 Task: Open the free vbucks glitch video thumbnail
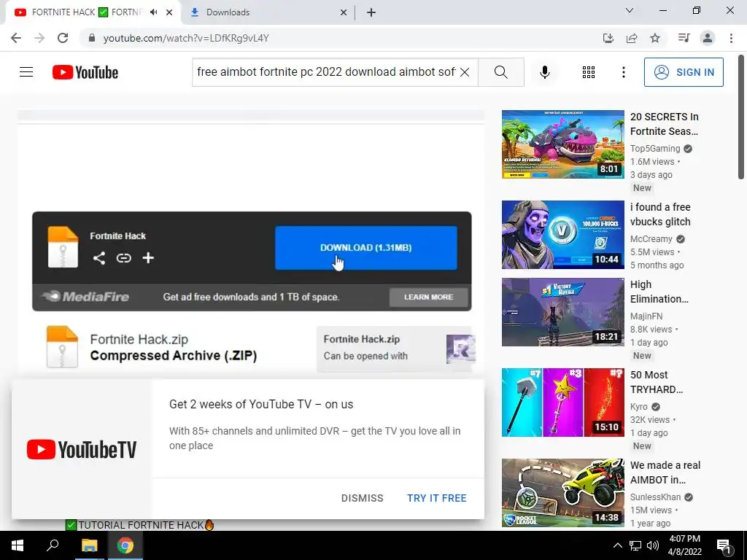coord(562,235)
